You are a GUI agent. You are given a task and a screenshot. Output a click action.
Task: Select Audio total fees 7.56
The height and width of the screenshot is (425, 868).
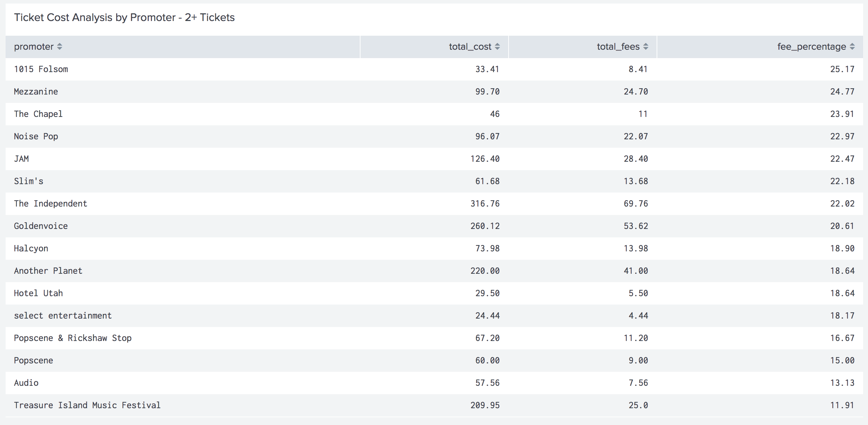click(x=638, y=383)
